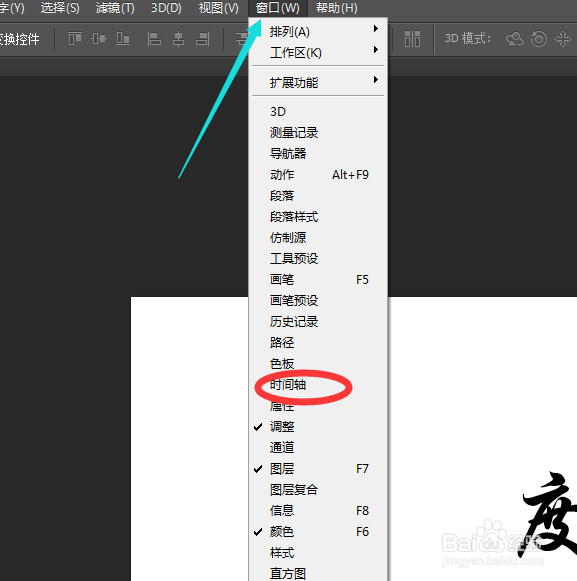Choose 导航器 panel entry
The image size is (577, 581).
tap(318, 153)
